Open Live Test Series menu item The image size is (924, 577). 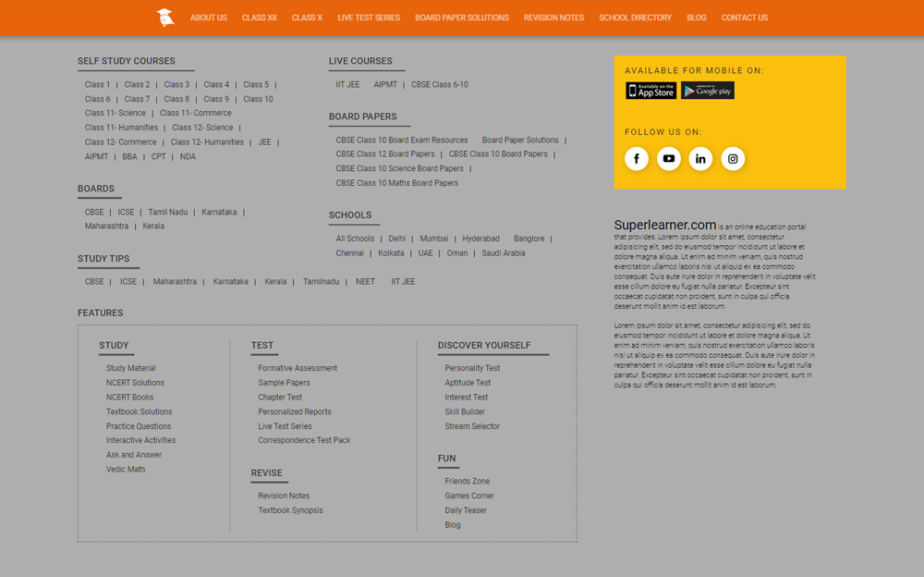point(369,18)
